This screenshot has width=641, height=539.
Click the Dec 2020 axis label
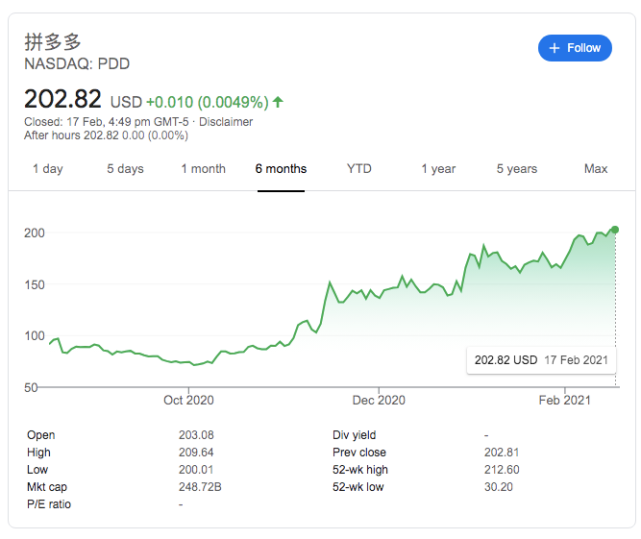378,400
